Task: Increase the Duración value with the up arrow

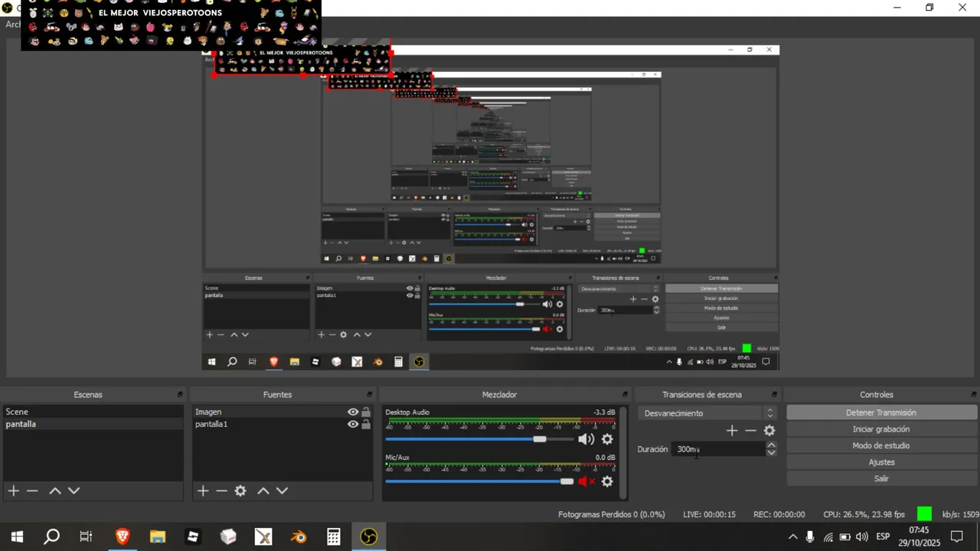Action: coord(771,445)
